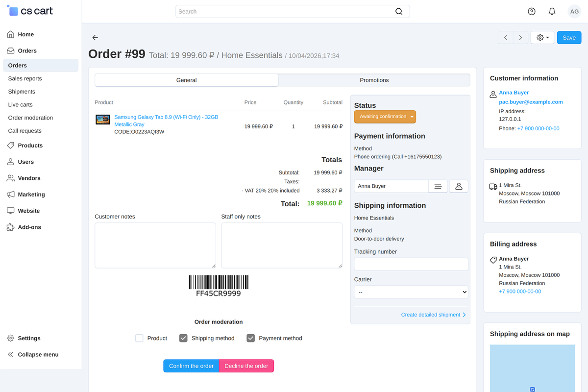Viewport: 588px width, 392px height.
Task: Click product code CODE:O0223AQI3W
Action: 139,132
